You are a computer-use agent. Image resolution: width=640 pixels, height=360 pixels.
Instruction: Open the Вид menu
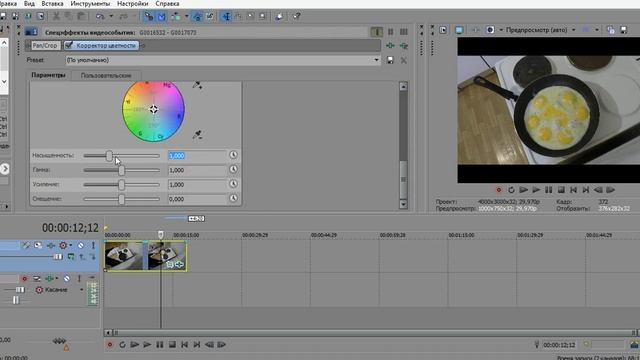[x=29, y=4]
